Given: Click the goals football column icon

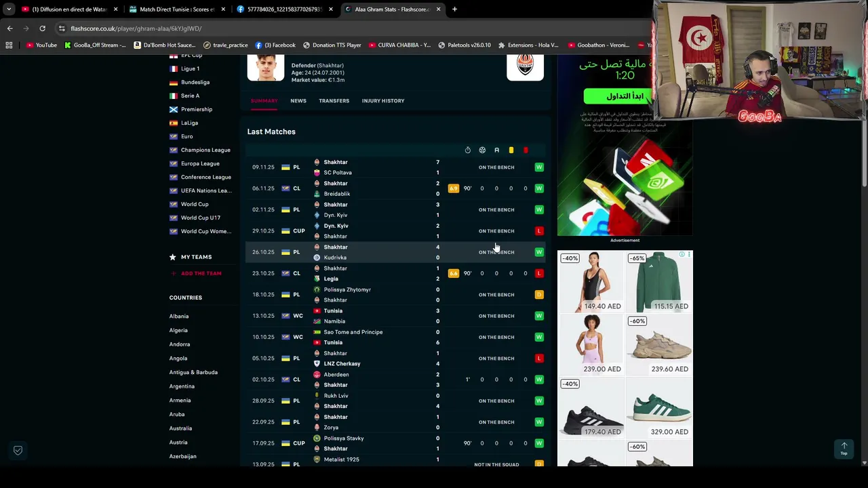Looking at the screenshot, I should click(x=482, y=150).
